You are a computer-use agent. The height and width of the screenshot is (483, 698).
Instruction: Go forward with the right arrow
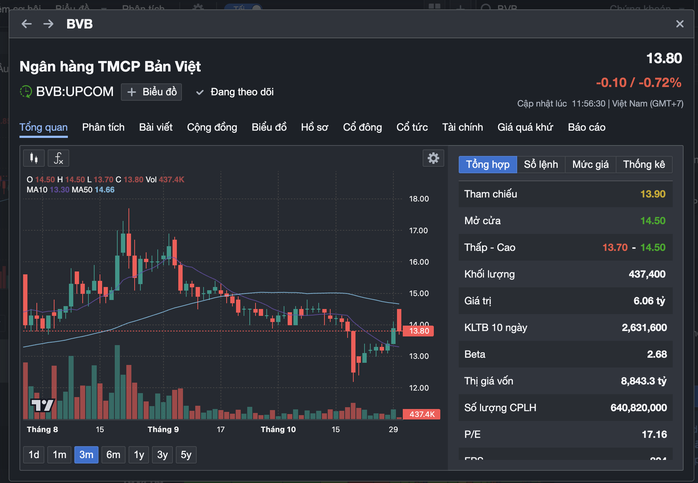pyautogui.click(x=48, y=23)
